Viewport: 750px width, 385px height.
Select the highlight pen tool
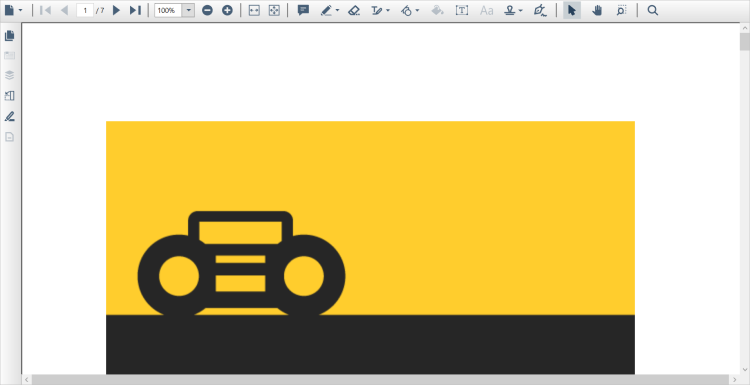point(327,10)
